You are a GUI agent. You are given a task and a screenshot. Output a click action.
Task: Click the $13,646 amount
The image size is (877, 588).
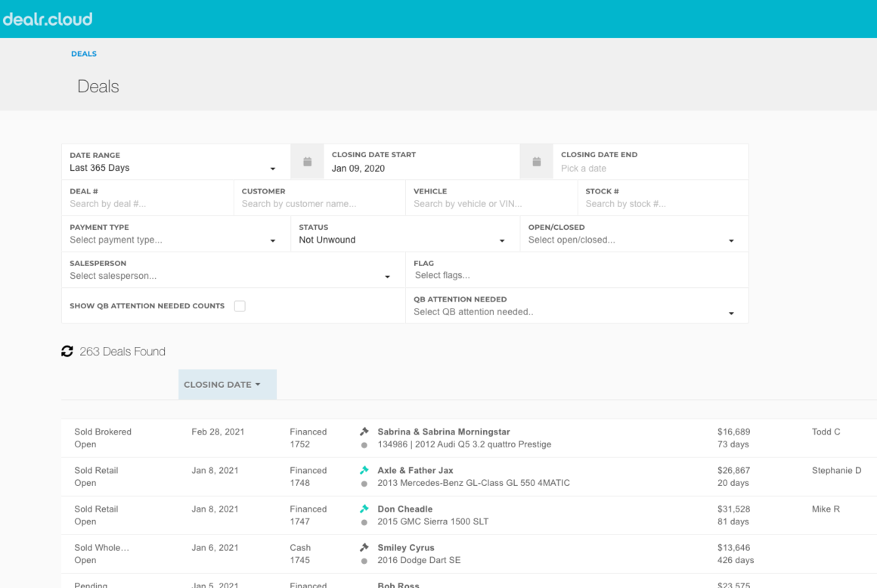coord(734,547)
